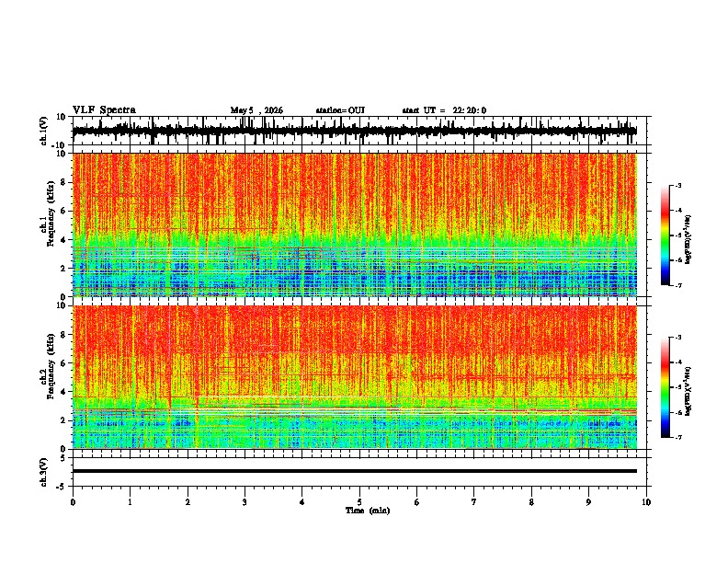The height and width of the screenshot is (563, 728).
Task: Click the ch.2 spectrogram color bar
Action: tap(665, 387)
